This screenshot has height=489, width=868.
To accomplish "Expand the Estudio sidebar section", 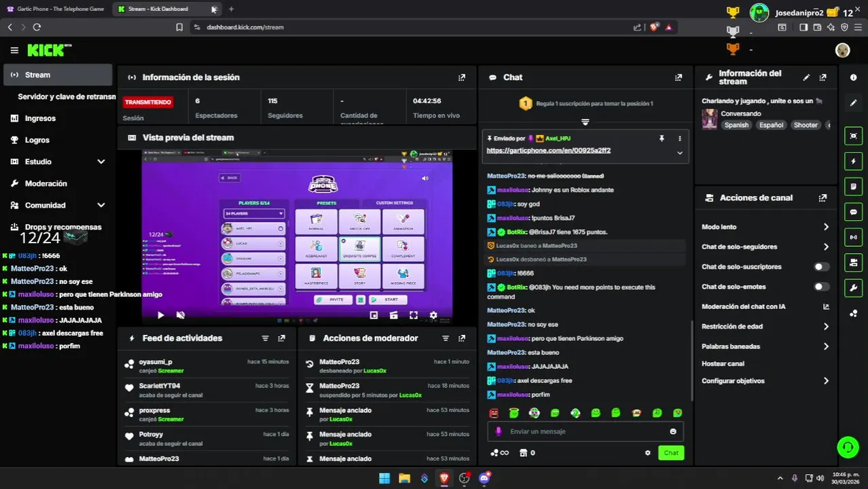I will pyautogui.click(x=101, y=162).
